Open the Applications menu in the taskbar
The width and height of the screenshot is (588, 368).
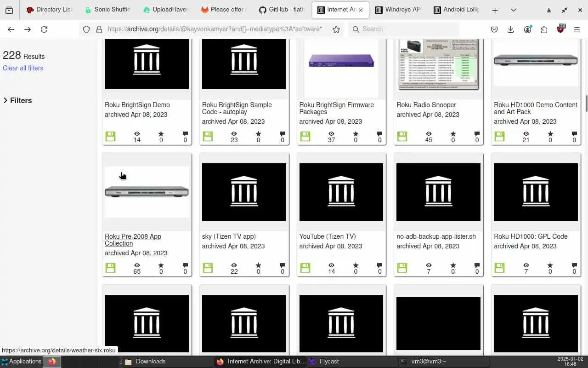click(x=21, y=362)
